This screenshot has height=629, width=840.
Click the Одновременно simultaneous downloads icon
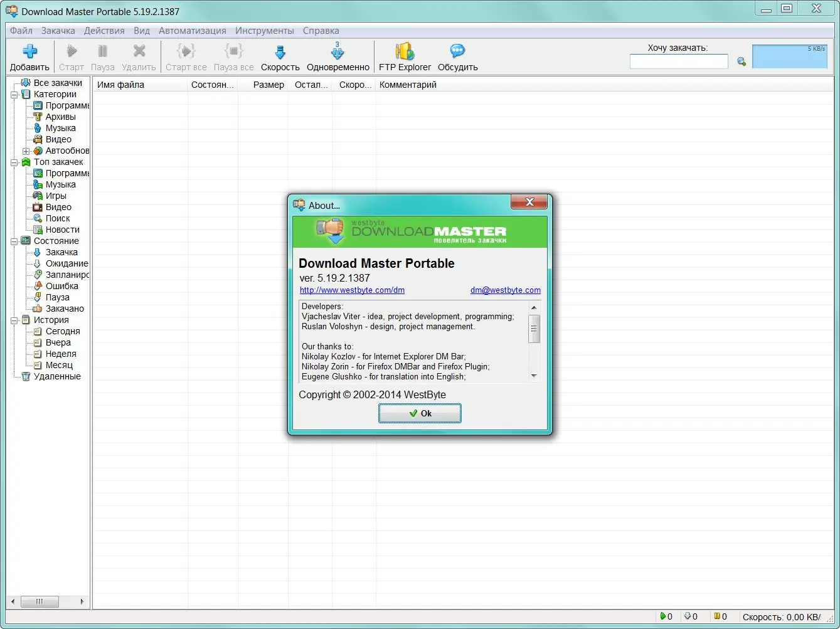[x=338, y=56]
